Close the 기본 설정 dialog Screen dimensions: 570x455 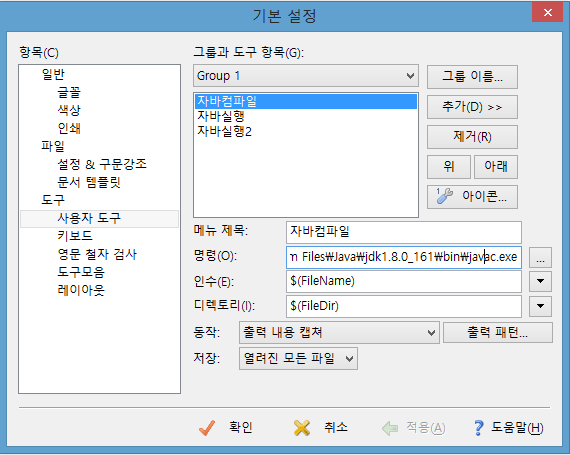tap(547, 13)
